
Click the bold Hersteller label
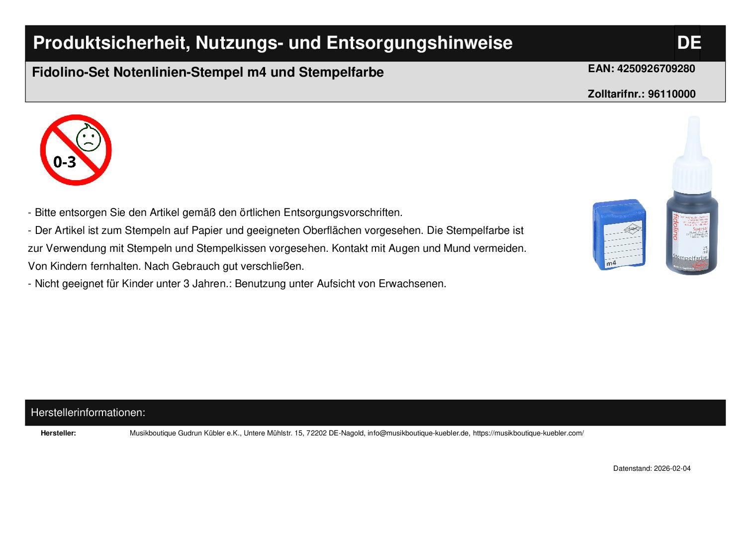(58, 433)
